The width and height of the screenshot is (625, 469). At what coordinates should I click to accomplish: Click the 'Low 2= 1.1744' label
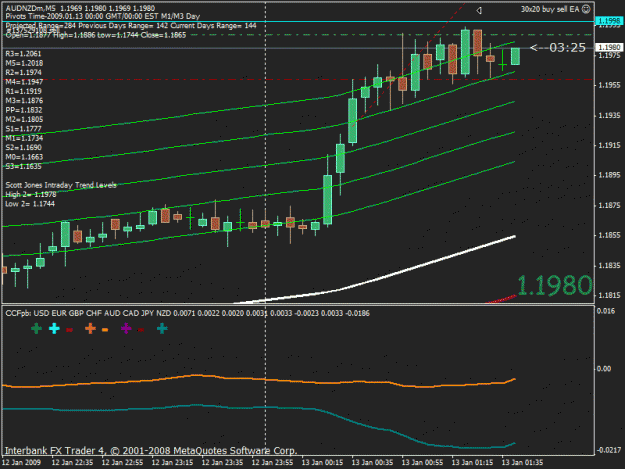click(30, 204)
